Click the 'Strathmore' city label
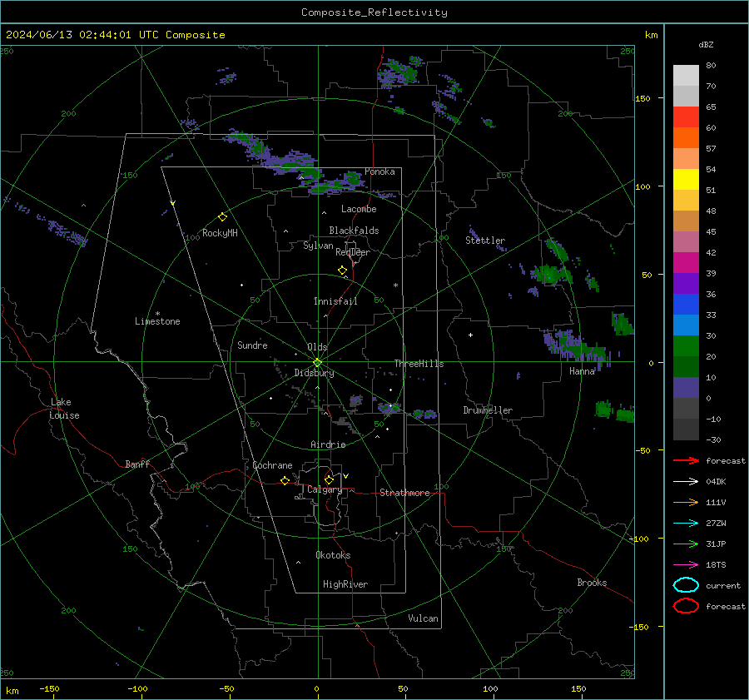 tap(404, 493)
